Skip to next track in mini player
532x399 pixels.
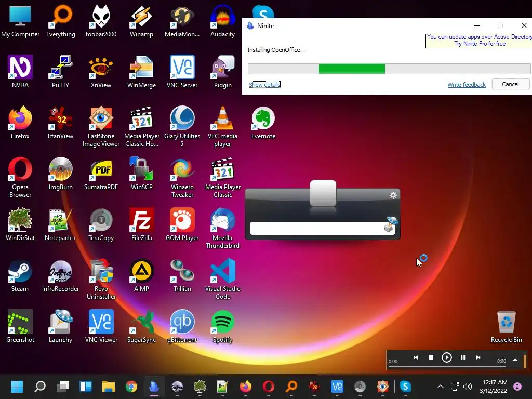pos(478,357)
